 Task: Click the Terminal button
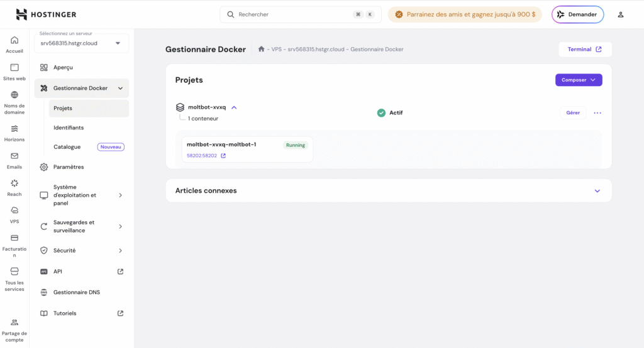(585, 49)
